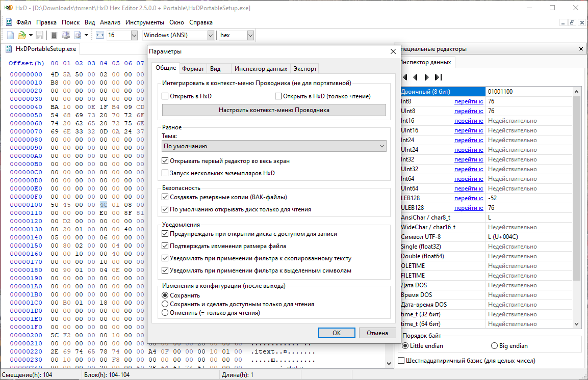Click the Open RAM toolbar icon
The height and width of the screenshot is (380, 588).
(x=54, y=35)
